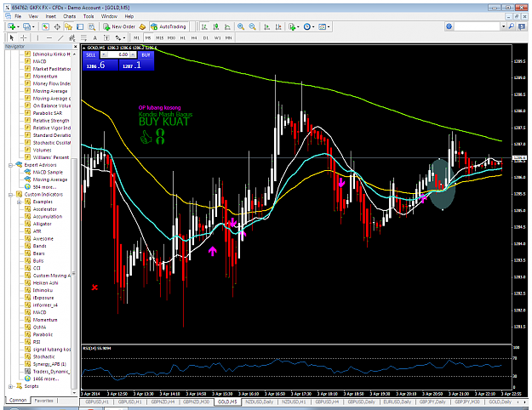Select the arrow cursor tool

click(12, 37)
